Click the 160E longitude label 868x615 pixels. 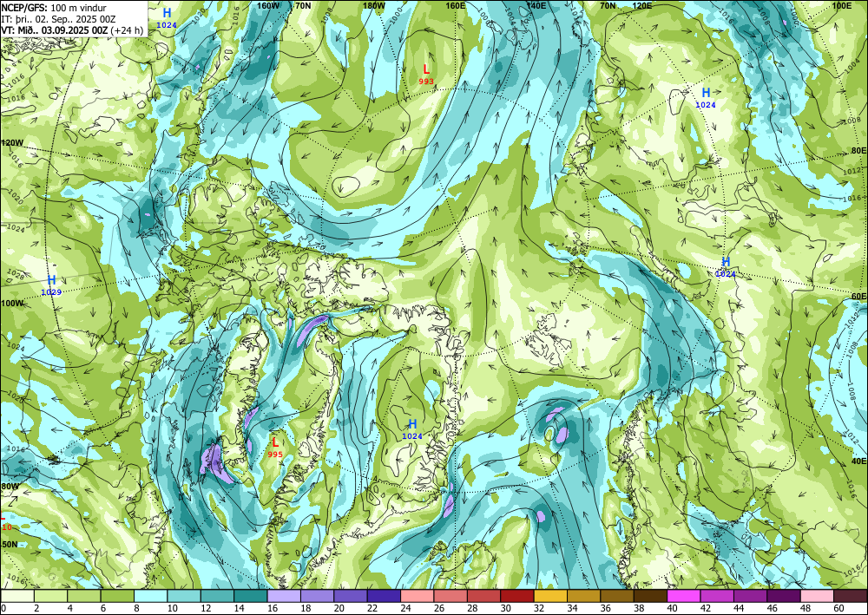(x=455, y=5)
